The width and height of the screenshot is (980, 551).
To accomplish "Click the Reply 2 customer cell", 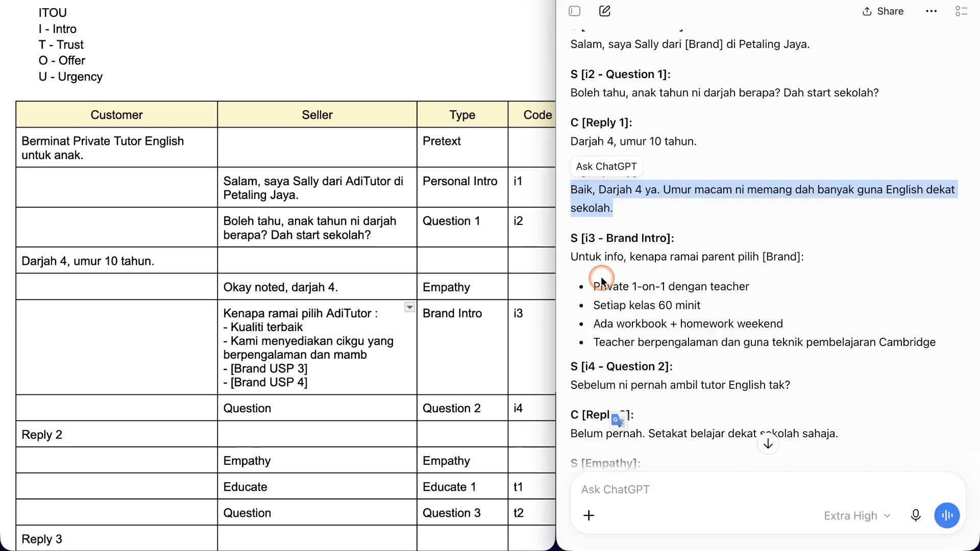I will point(116,434).
